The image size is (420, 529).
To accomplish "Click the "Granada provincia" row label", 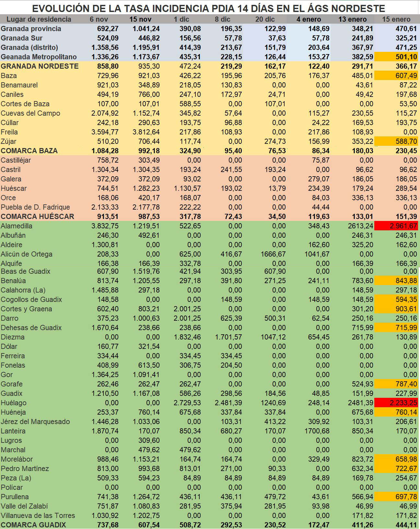I will tap(31, 29).
